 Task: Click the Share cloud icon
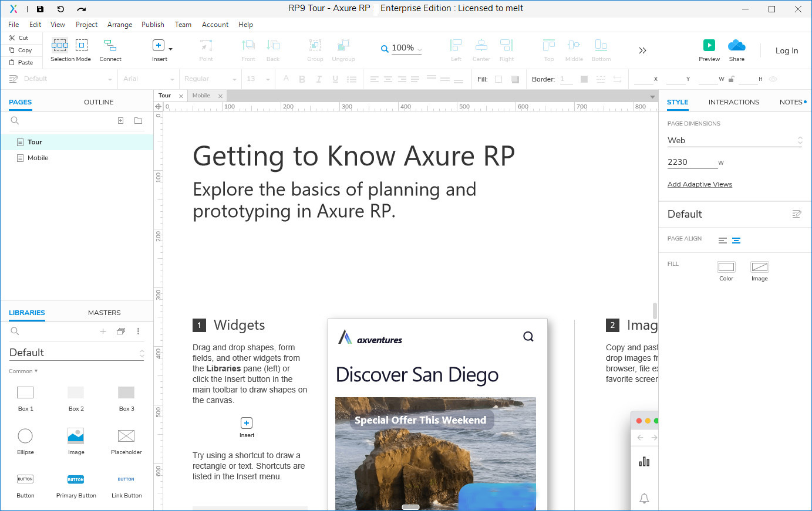pos(736,45)
